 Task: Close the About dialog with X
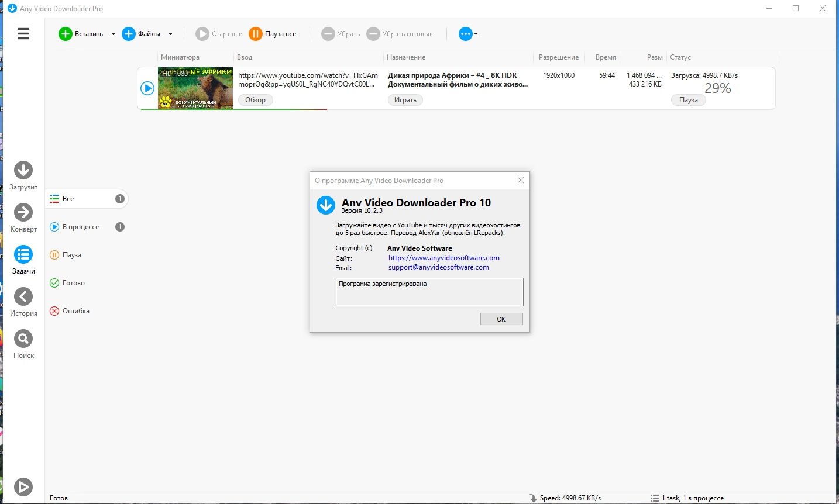pyautogui.click(x=521, y=180)
